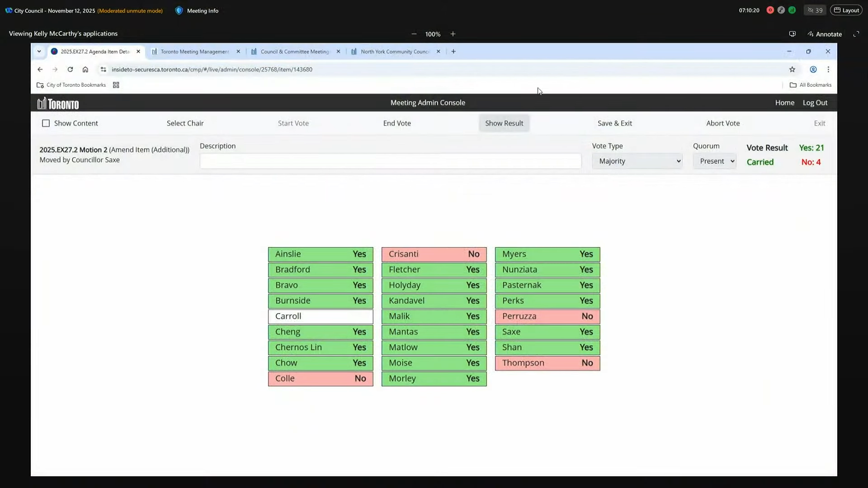
Task: Click the browser reload icon
Action: [x=70, y=70]
